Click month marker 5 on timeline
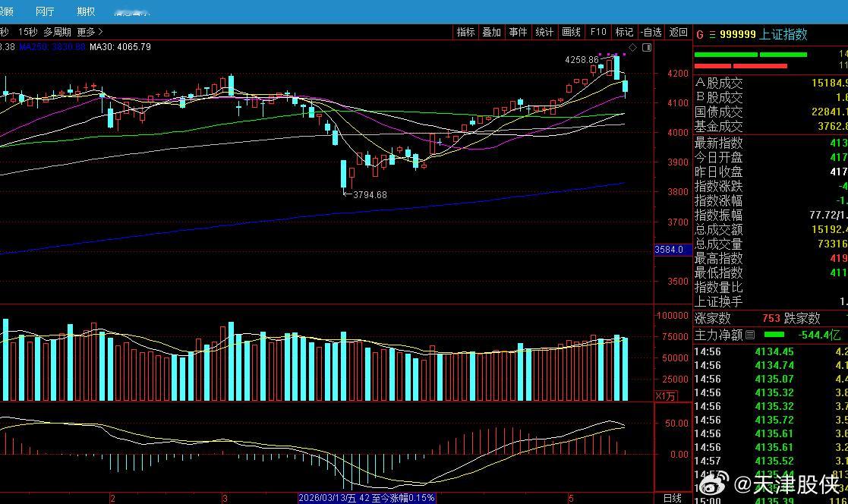 (571, 498)
